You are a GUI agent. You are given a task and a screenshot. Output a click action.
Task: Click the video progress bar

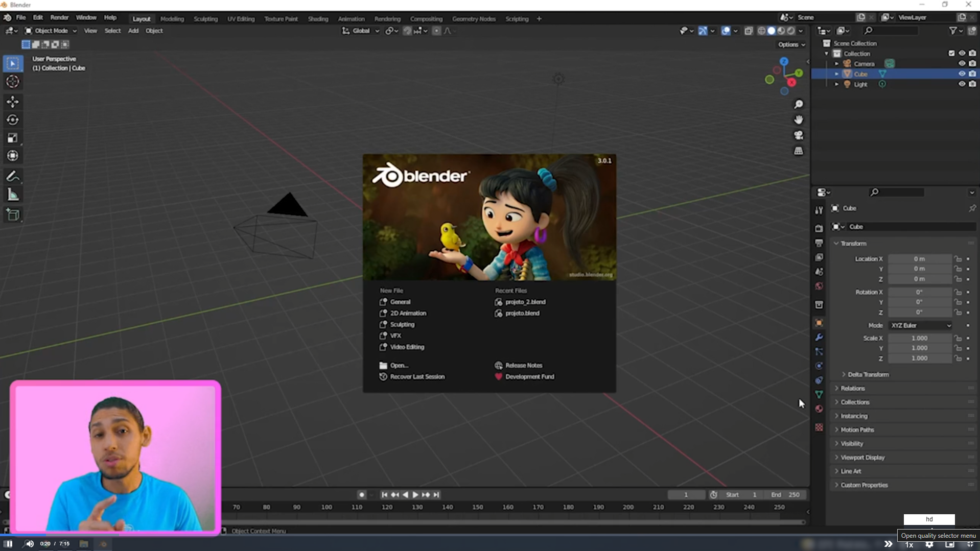490,535
